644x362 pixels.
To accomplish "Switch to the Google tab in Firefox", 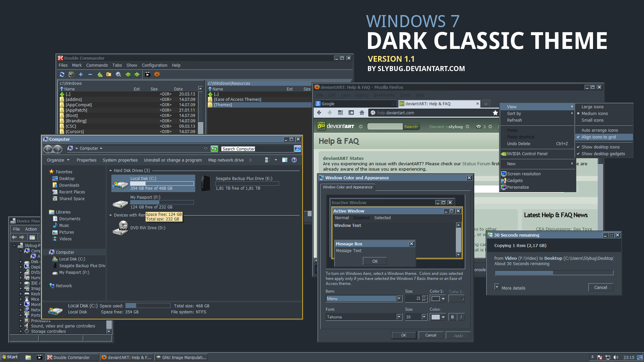I will point(356,104).
